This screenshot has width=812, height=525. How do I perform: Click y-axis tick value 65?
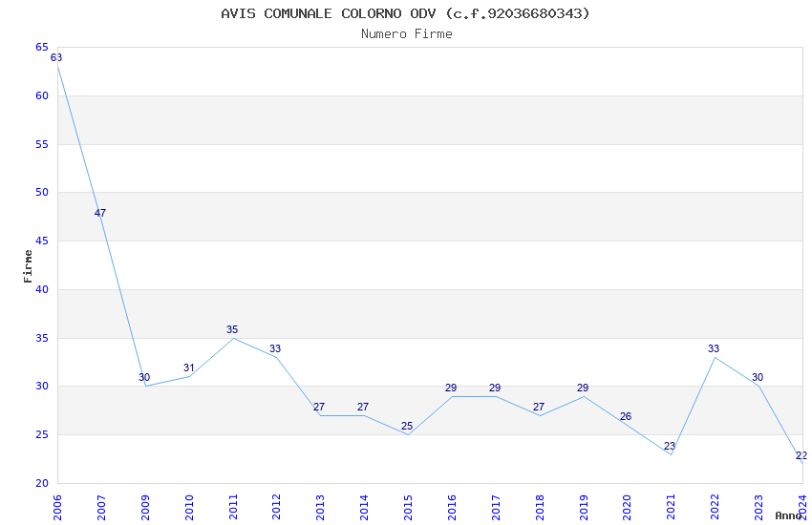42,47
